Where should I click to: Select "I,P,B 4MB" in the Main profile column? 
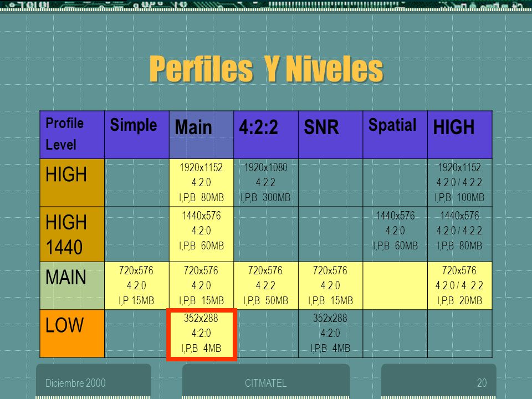201,349
